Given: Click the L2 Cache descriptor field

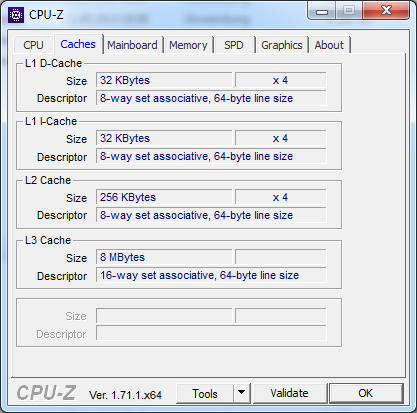Looking at the screenshot, I should click(211, 215).
